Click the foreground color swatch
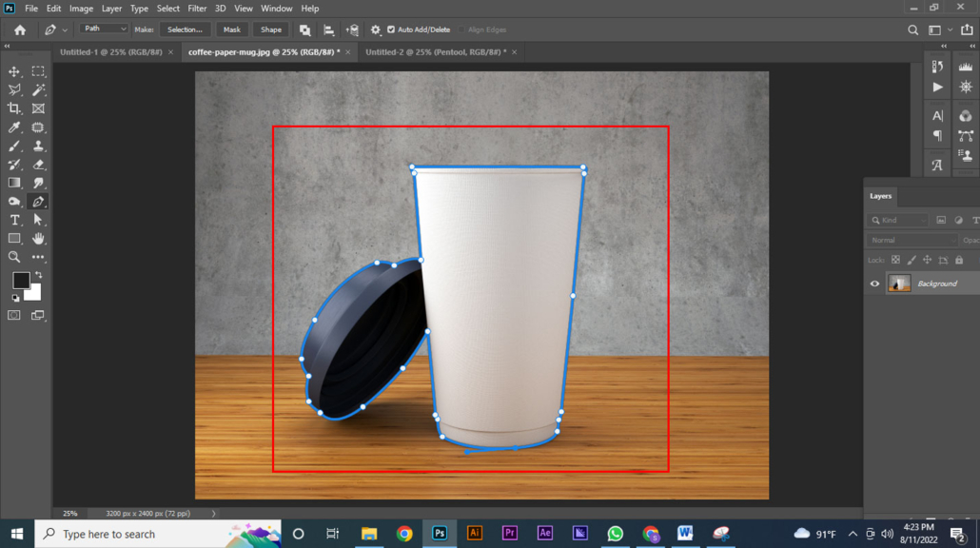The height and width of the screenshot is (548, 980). click(20, 281)
